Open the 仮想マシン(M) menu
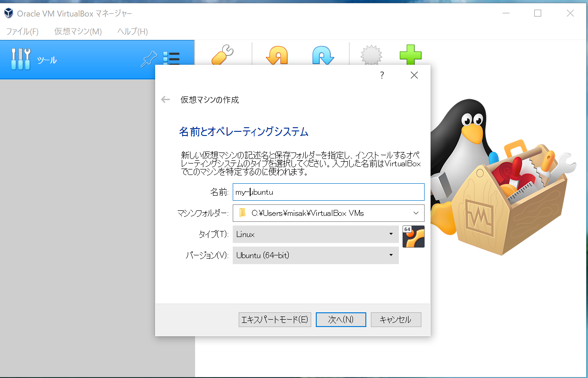Screen dimensions: 588x378 (78, 31)
